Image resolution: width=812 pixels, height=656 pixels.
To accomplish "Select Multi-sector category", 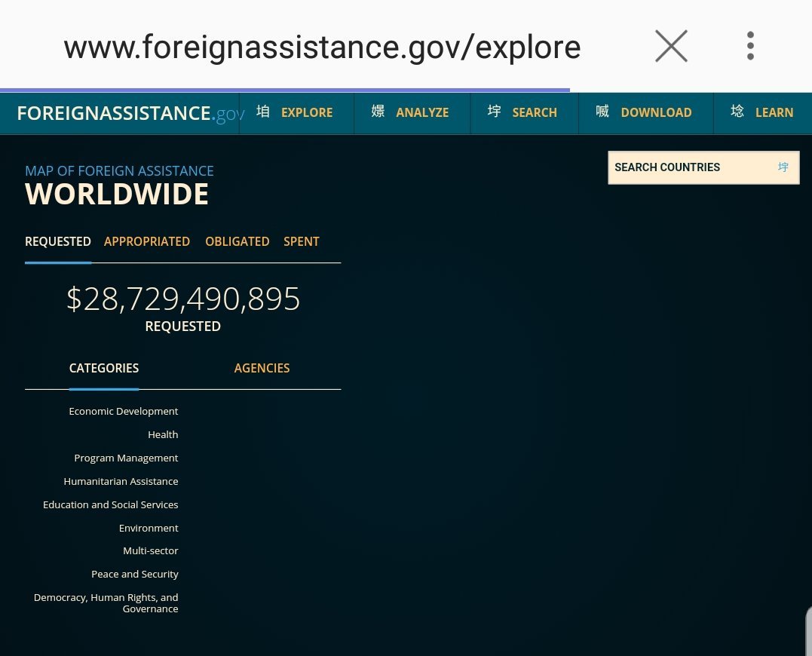I will click(x=150, y=551).
